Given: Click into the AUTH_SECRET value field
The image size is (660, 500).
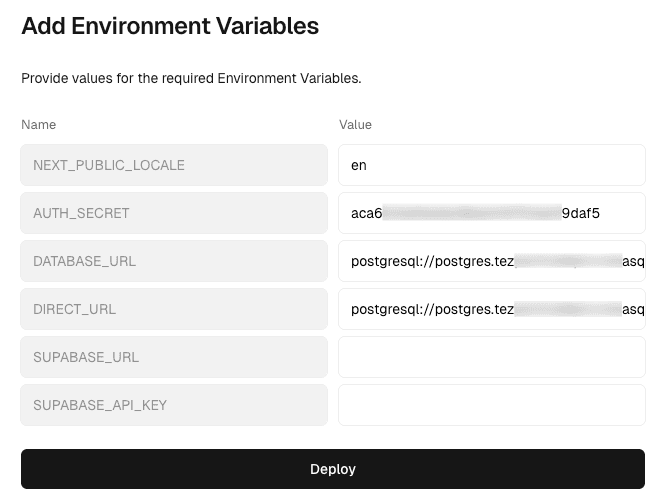Looking at the screenshot, I should point(491,213).
